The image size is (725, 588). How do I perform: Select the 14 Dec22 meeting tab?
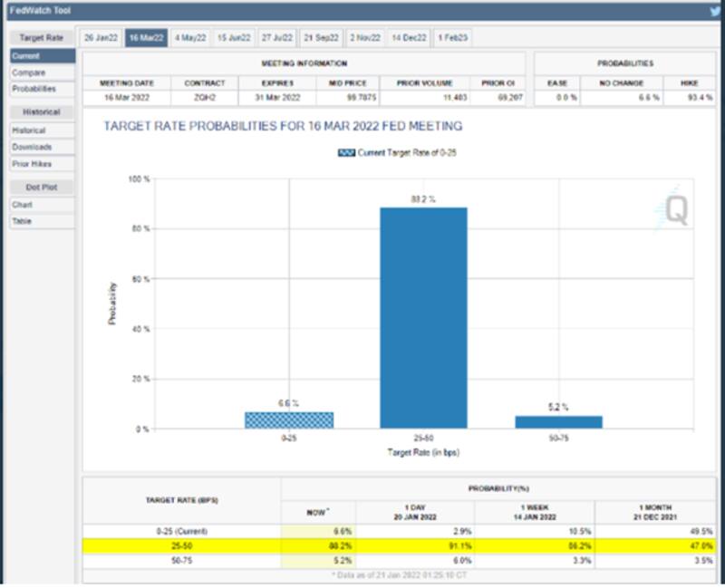409,37
